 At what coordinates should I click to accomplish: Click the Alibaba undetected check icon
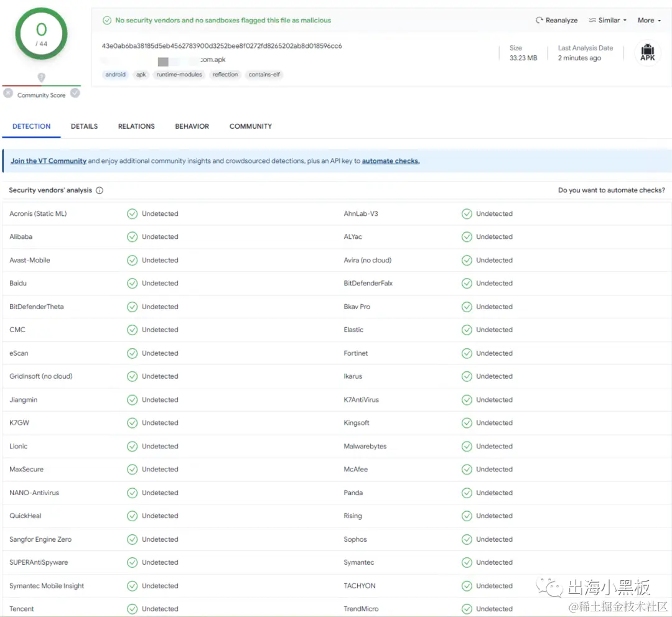click(x=132, y=237)
